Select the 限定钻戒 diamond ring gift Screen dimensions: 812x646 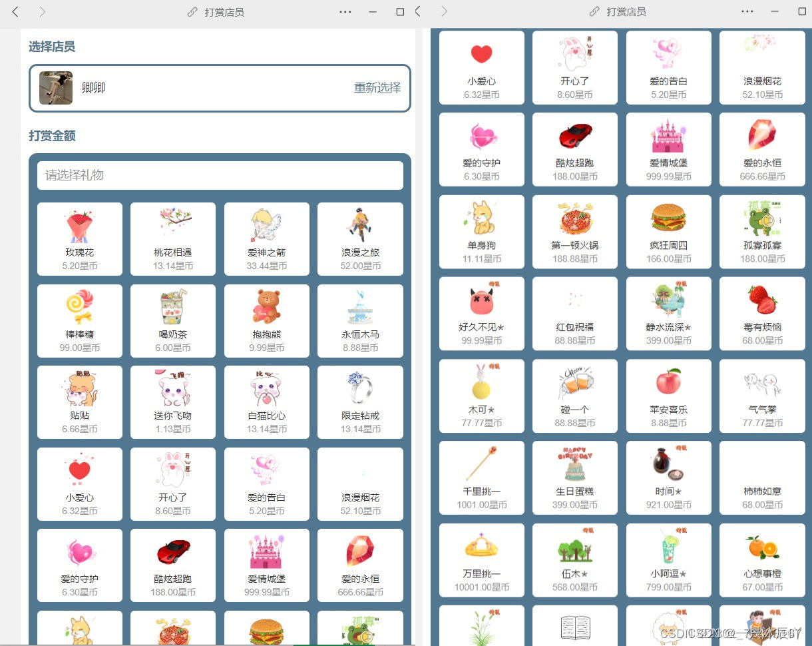[x=360, y=402]
